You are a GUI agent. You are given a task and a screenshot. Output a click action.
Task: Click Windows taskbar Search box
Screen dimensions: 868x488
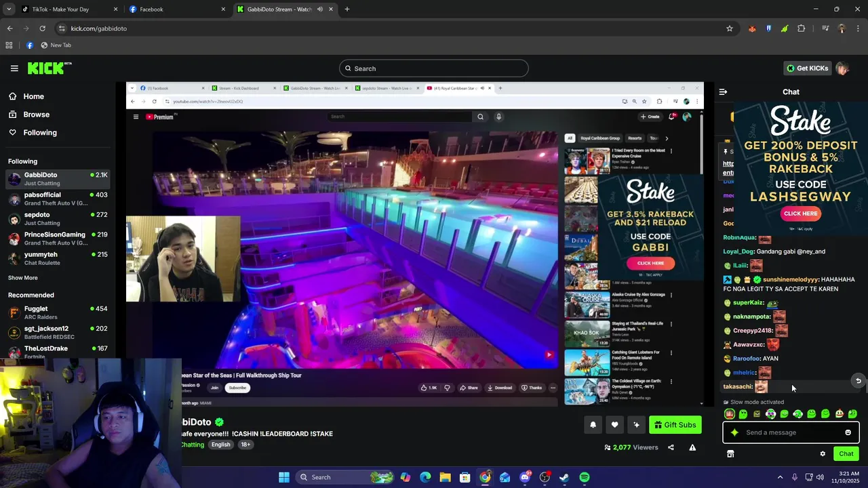(x=345, y=477)
